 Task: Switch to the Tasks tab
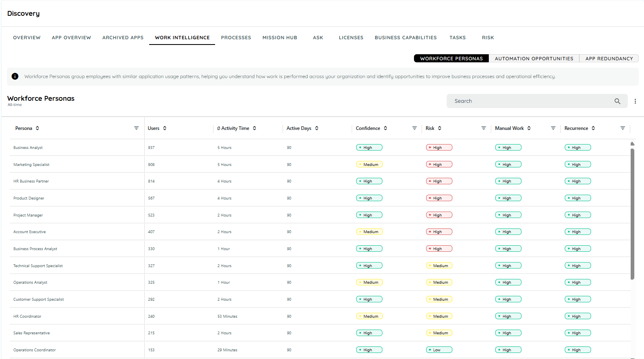pyautogui.click(x=458, y=38)
